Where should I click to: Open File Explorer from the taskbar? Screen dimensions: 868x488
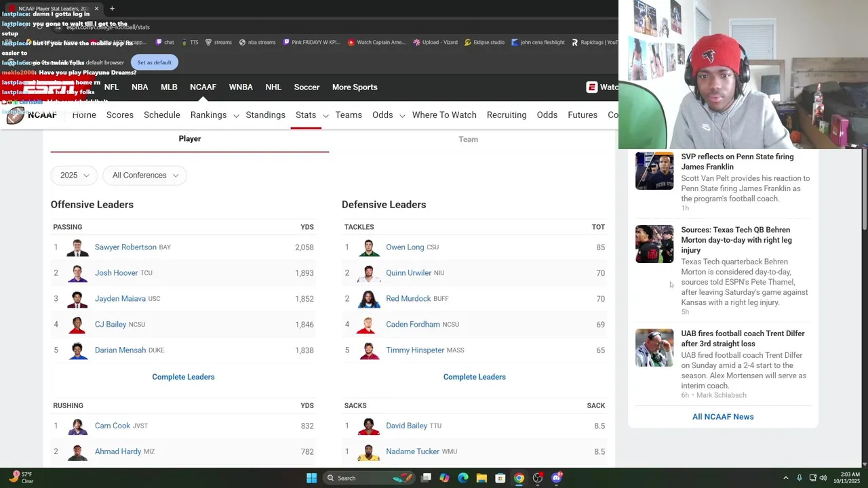[481, 478]
